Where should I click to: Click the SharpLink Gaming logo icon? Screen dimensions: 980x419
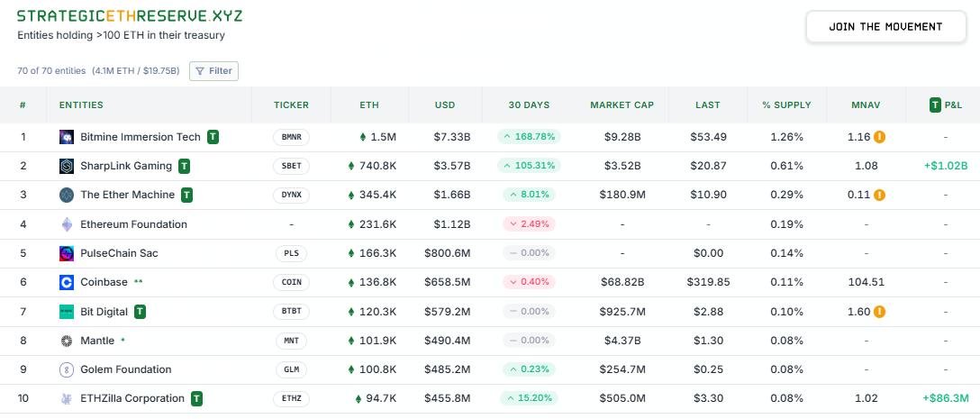(67, 166)
